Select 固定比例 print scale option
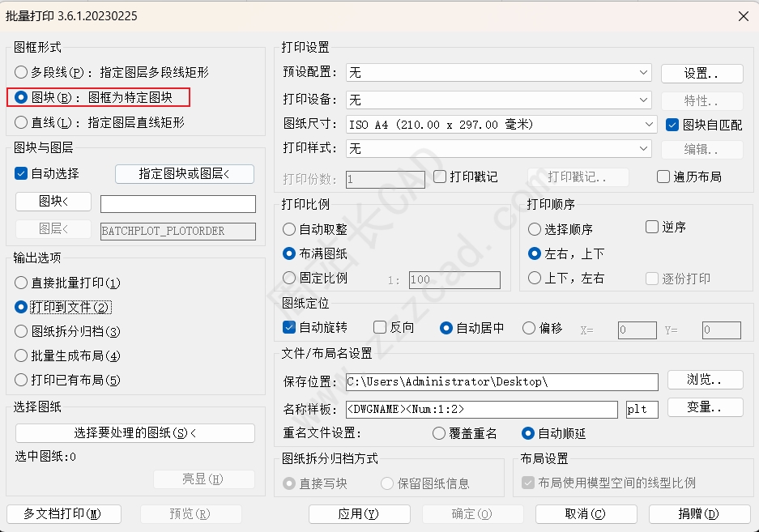Viewport: 759px width, 532px height. point(289,278)
